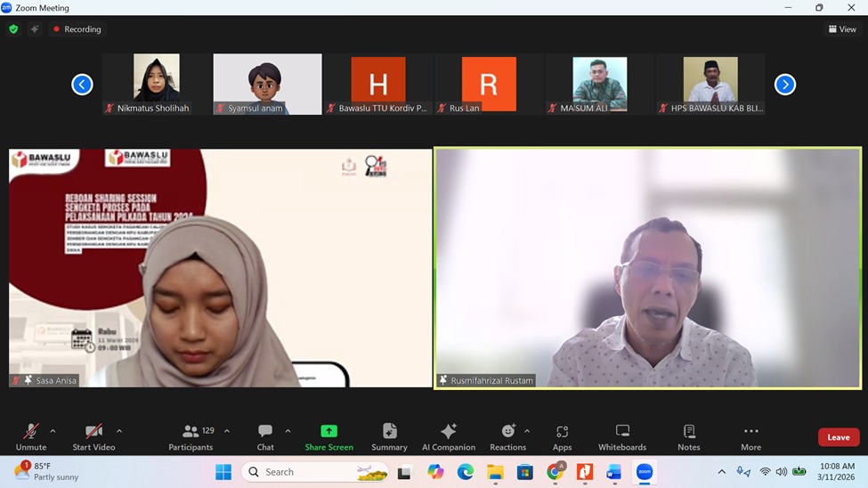Start Video camera toggle
868x488 pixels.
click(x=93, y=436)
